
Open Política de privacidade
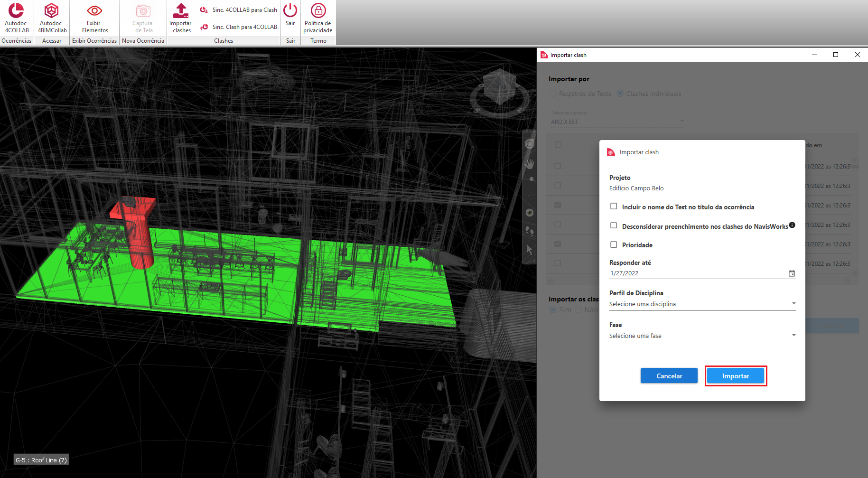[318, 18]
